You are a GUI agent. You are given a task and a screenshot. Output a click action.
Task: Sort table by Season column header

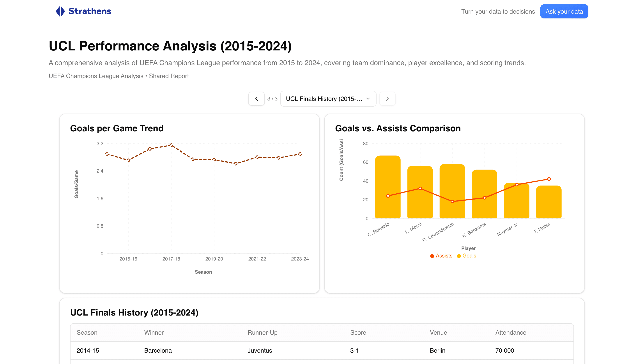point(87,332)
